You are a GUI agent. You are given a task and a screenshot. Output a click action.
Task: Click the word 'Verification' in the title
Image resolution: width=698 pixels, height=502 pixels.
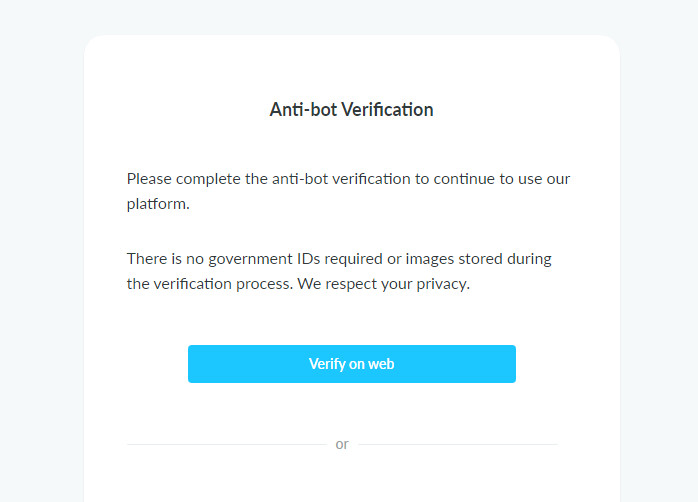tap(388, 109)
